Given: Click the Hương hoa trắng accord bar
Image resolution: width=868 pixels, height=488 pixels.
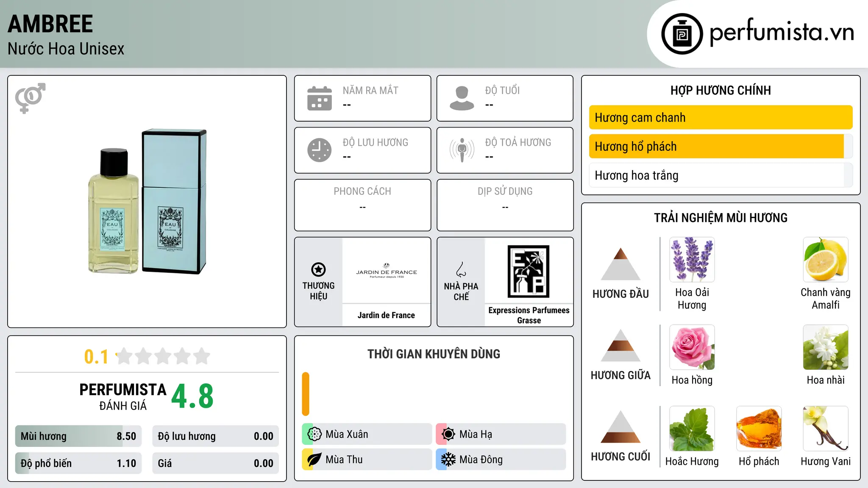Looking at the screenshot, I should tap(721, 175).
